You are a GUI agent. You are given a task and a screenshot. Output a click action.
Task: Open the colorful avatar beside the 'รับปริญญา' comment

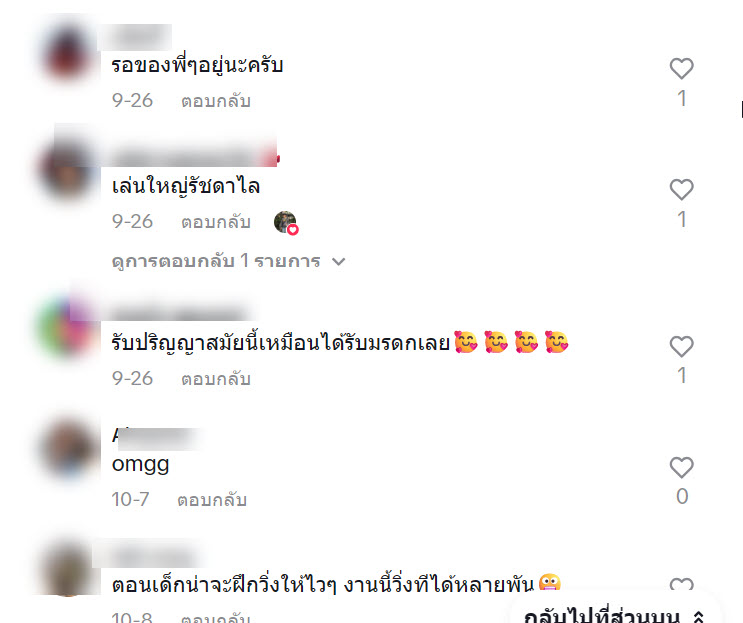click(66, 328)
